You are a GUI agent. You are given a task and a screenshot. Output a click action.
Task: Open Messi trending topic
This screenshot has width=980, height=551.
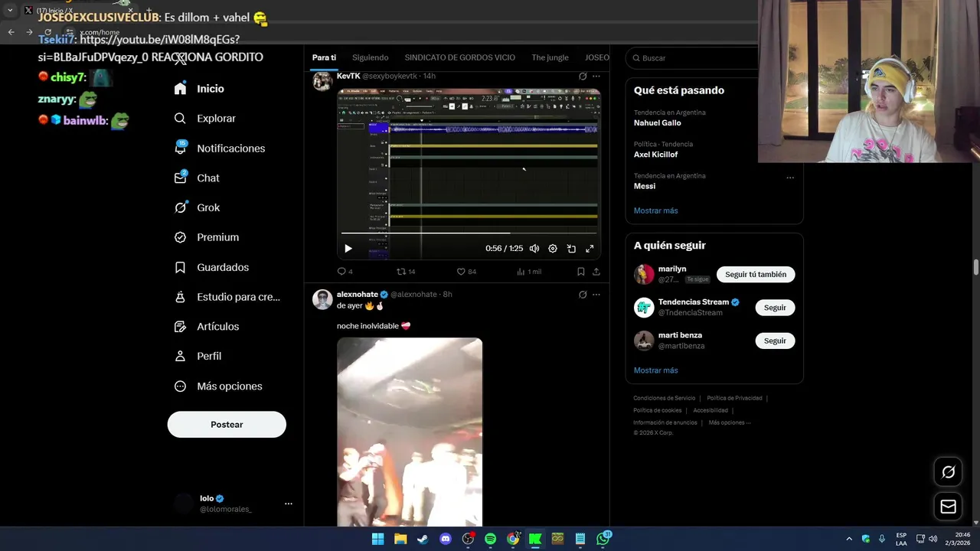pyautogui.click(x=645, y=186)
